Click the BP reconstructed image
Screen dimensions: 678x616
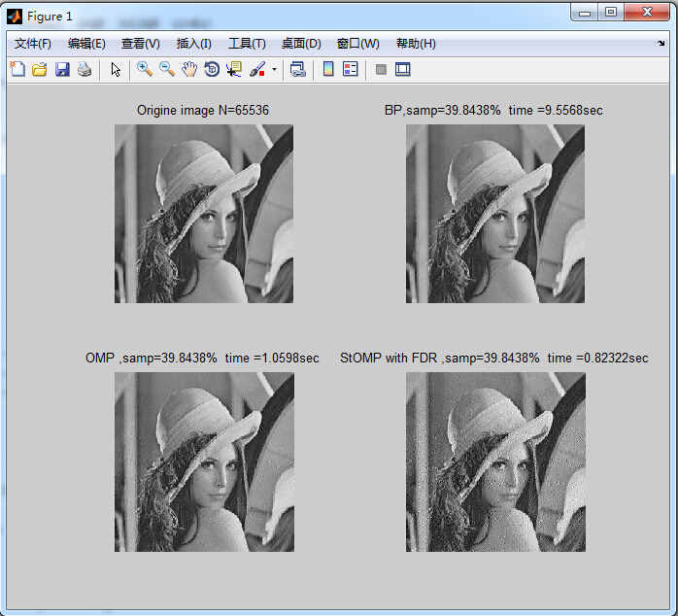[x=495, y=214]
